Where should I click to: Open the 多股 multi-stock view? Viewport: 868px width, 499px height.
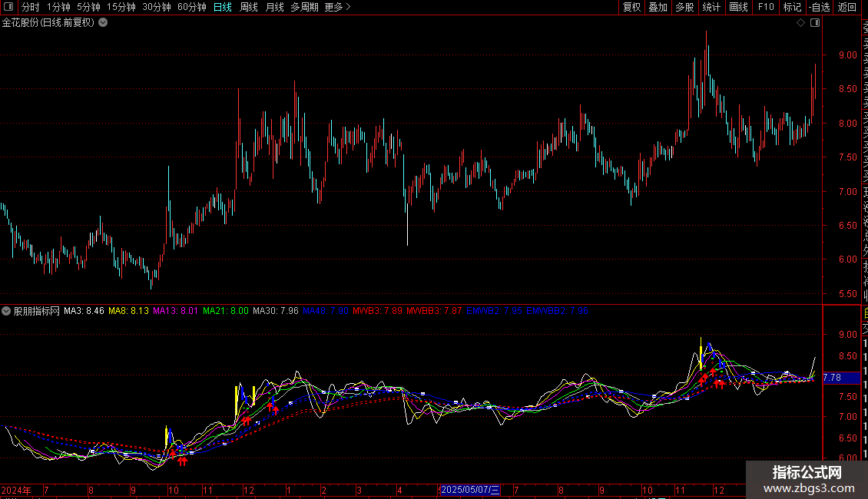click(684, 7)
